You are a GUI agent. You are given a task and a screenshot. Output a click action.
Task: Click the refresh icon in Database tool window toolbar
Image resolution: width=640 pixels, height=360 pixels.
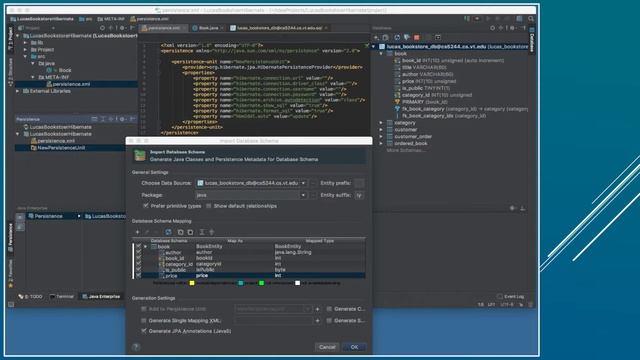(x=397, y=37)
